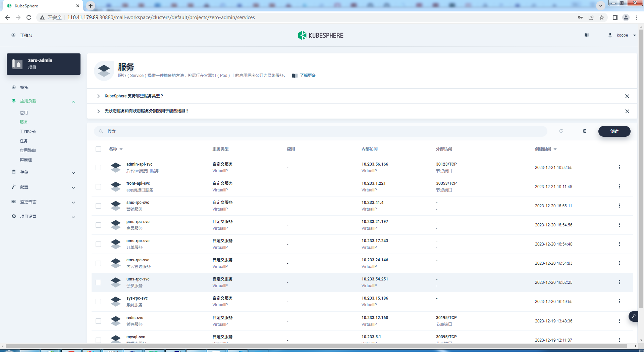Collapse the 应用负载 sidebar section
The image size is (644, 352).
pyautogui.click(x=73, y=101)
